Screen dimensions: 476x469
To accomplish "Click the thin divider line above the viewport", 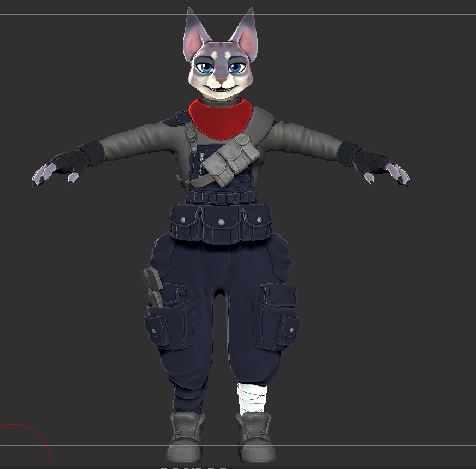I will point(238,13).
